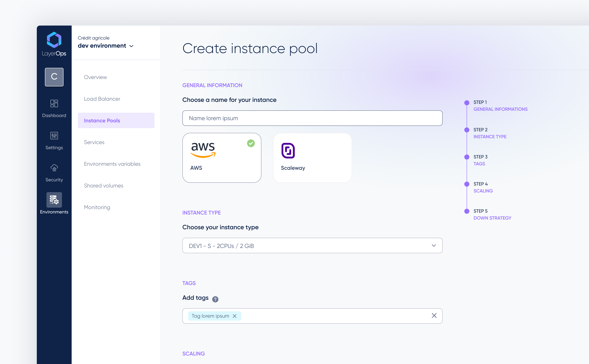Click the instance name input field
The image size is (589, 364).
312,118
